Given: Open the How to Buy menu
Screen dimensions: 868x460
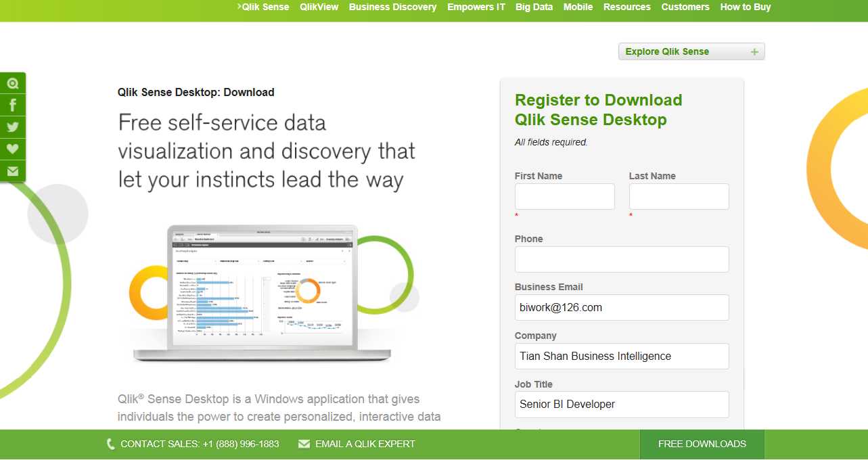Looking at the screenshot, I should pyautogui.click(x=746, y=7).
